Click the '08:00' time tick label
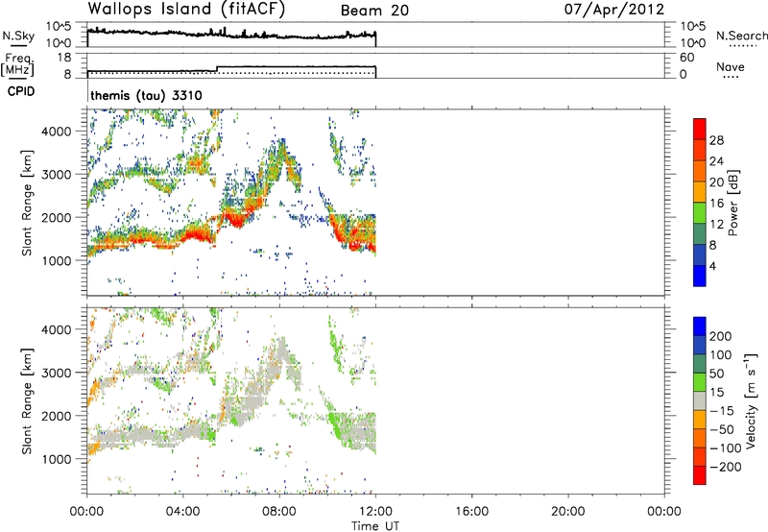This screenshot has width=768, height=532. tap(279, 512)
